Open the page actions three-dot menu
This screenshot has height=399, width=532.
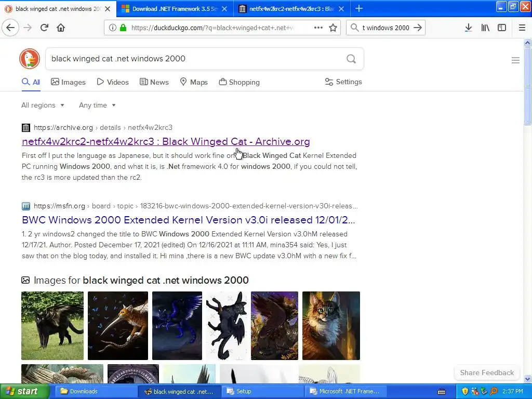318,28
